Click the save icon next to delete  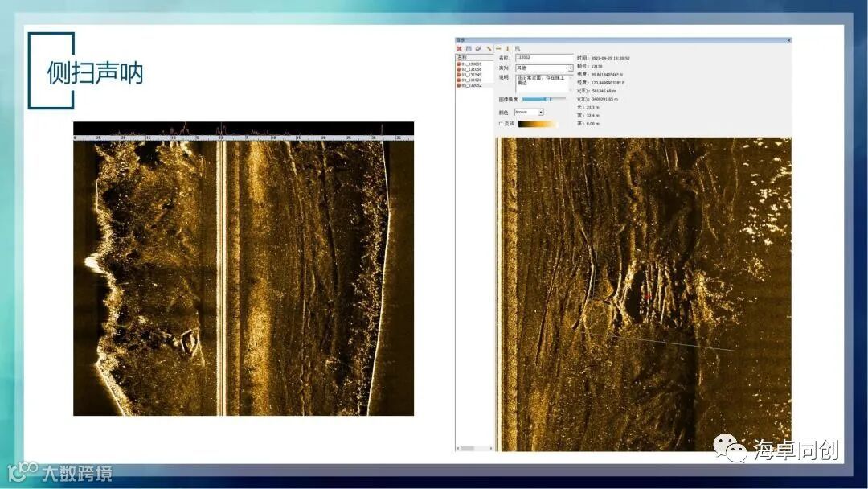click(x=469, y=49)
